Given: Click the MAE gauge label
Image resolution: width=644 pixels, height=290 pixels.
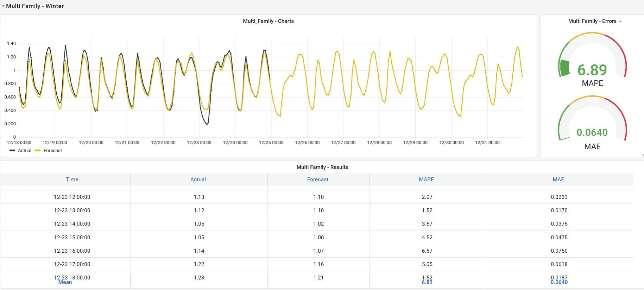Looking at the screenshot, I should [x=593, y=147].
